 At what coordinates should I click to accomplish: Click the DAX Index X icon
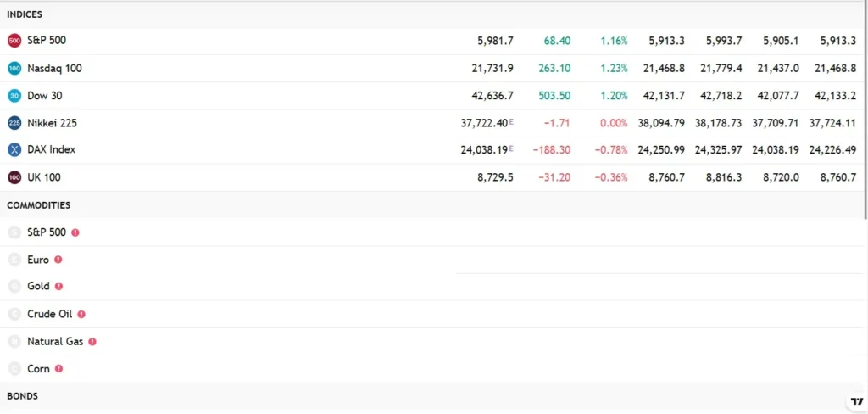click(x=14, y=150)
